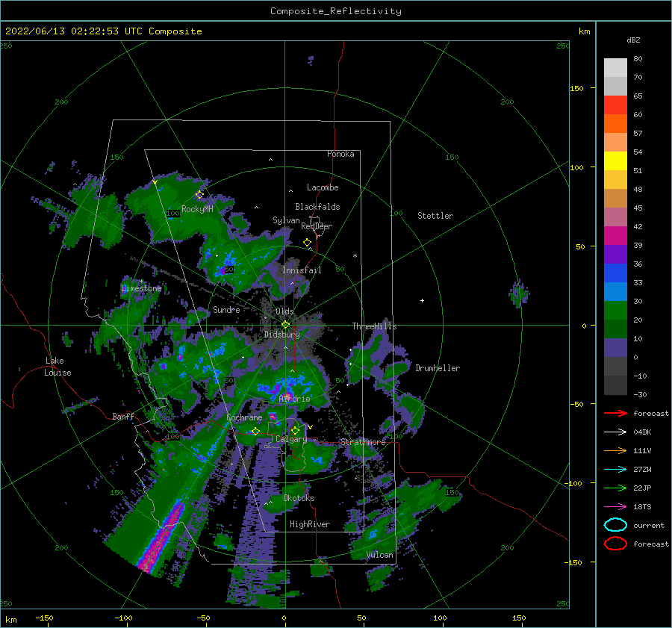Click the magenta 18TS arrow in legend

[615, 507]
